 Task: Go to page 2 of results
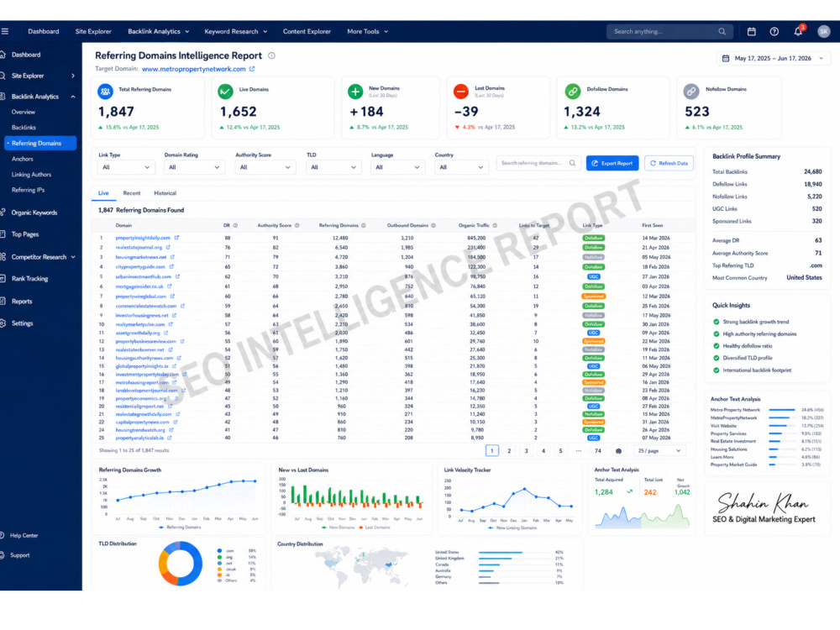[509, 451]
